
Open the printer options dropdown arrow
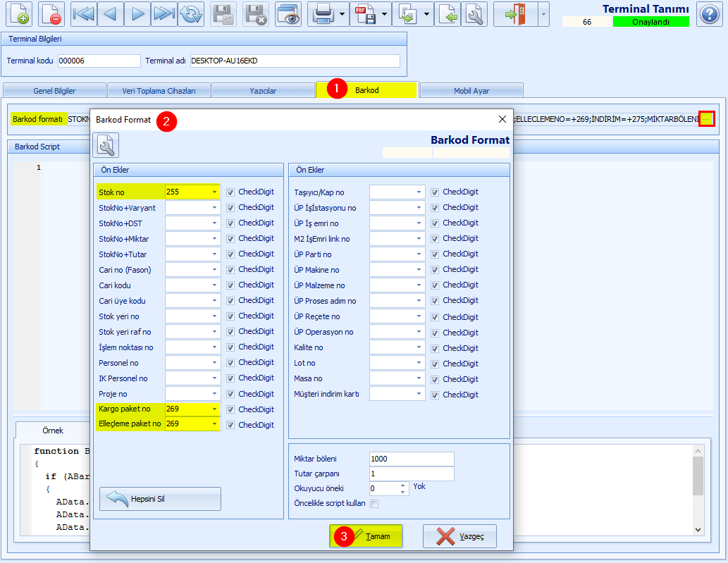[343, 14]
